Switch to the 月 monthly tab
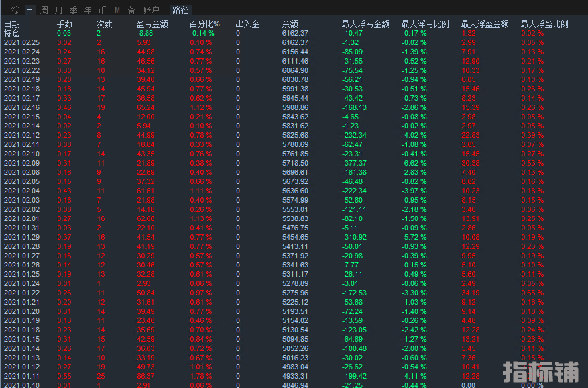 58,10
